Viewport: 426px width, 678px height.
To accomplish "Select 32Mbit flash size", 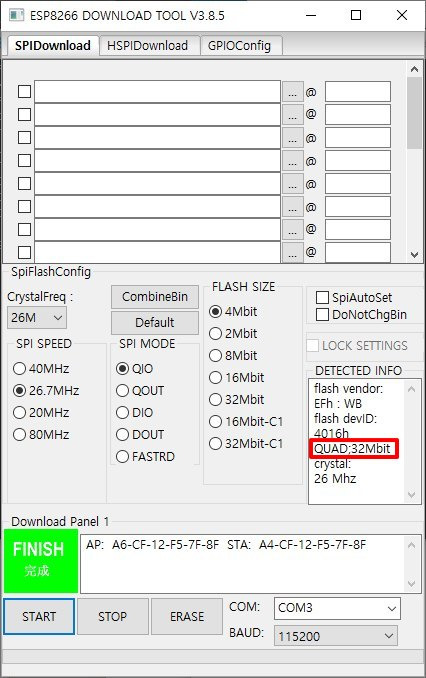I will [x=237, y=399].
